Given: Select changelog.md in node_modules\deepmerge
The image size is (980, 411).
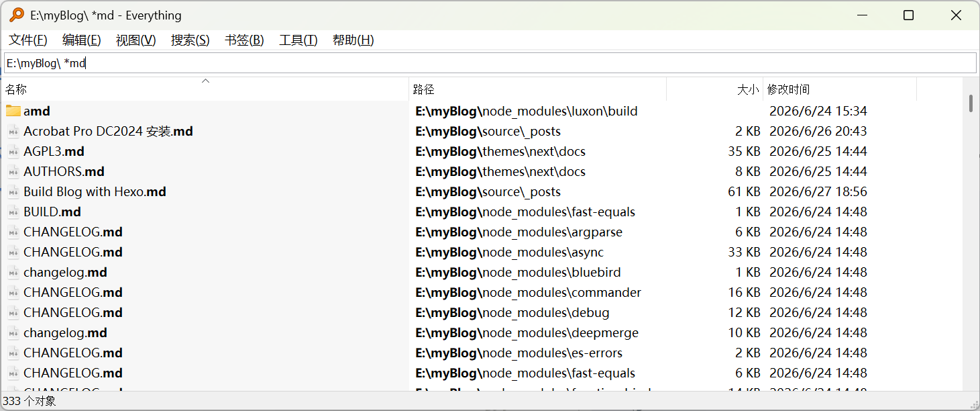Looking at the screenshot, I should pyautogui.click(x=65, y=332).
